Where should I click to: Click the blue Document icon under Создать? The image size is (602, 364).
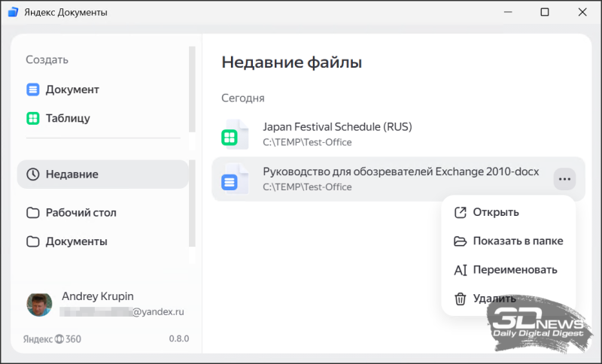(32, 89)
